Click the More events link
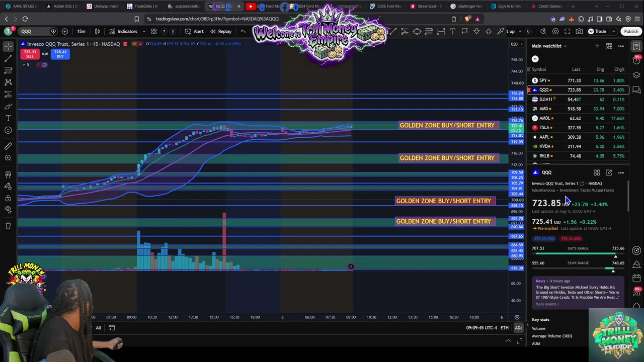Screen dimensions: 644x362 547,304
